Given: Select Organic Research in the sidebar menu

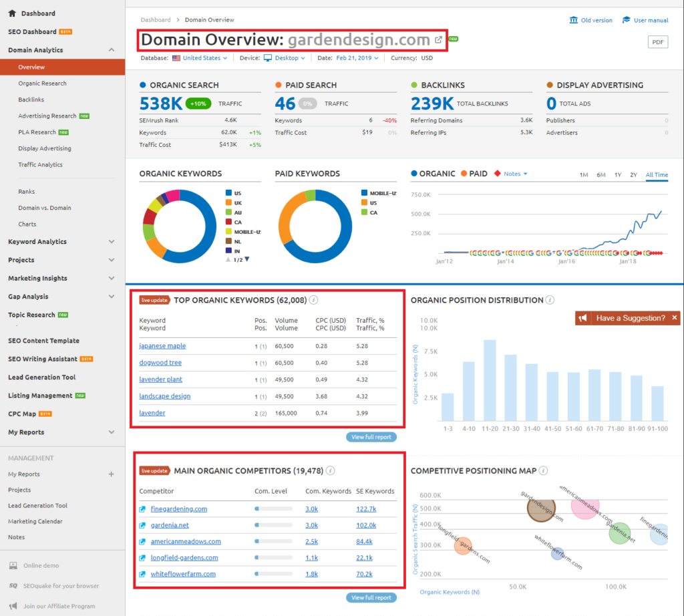Looking at the screenshot, I should [x=43, y=83].
